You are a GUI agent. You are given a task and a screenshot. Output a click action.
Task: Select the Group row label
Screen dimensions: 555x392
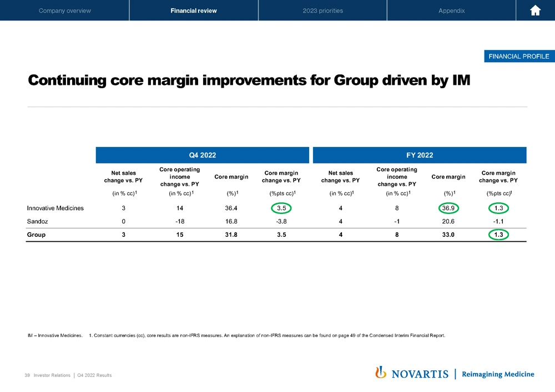coord(37,235)
